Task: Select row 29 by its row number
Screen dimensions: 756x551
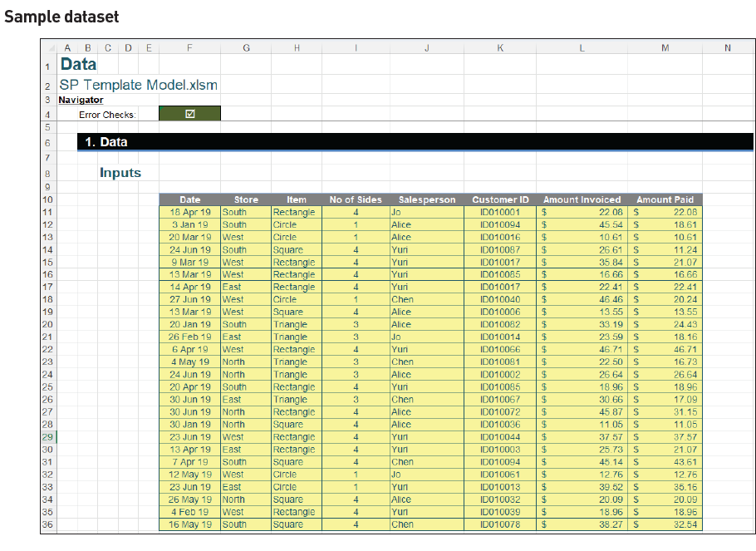Action: (47, 436)
